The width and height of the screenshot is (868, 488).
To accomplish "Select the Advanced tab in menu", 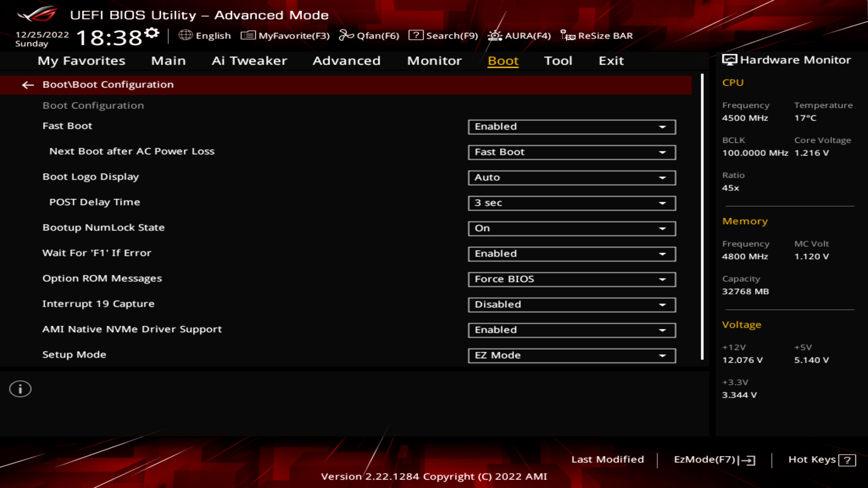I will click(x=346, y=60).
